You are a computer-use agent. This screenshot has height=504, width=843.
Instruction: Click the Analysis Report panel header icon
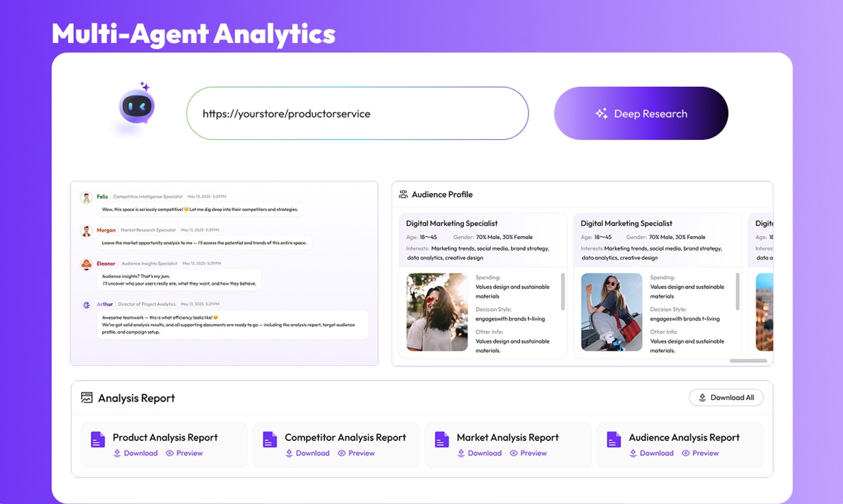click(x=86, y=398)
